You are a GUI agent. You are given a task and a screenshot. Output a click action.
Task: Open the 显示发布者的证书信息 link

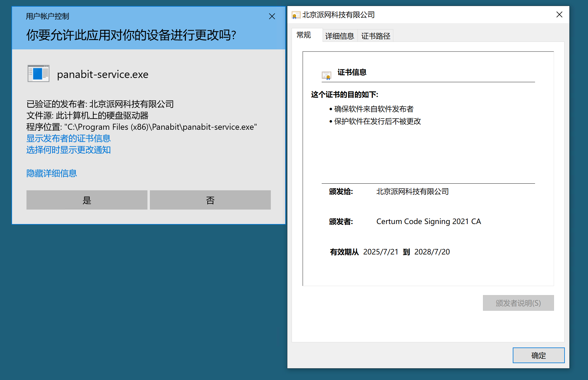[69, 138]
